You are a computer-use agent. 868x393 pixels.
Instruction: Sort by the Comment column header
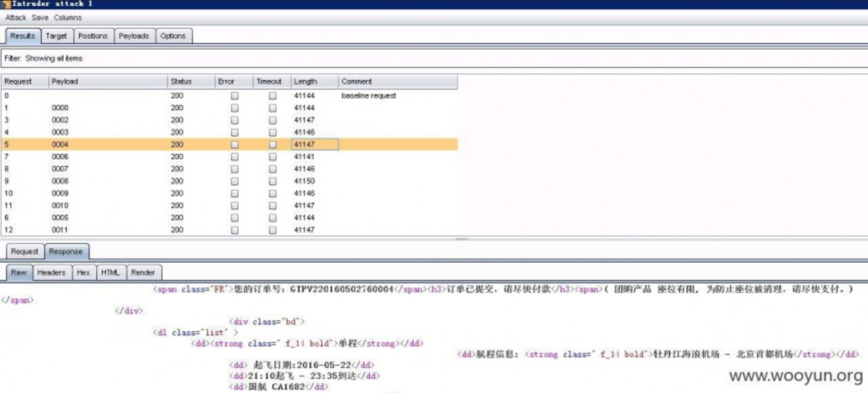[398, 82]
